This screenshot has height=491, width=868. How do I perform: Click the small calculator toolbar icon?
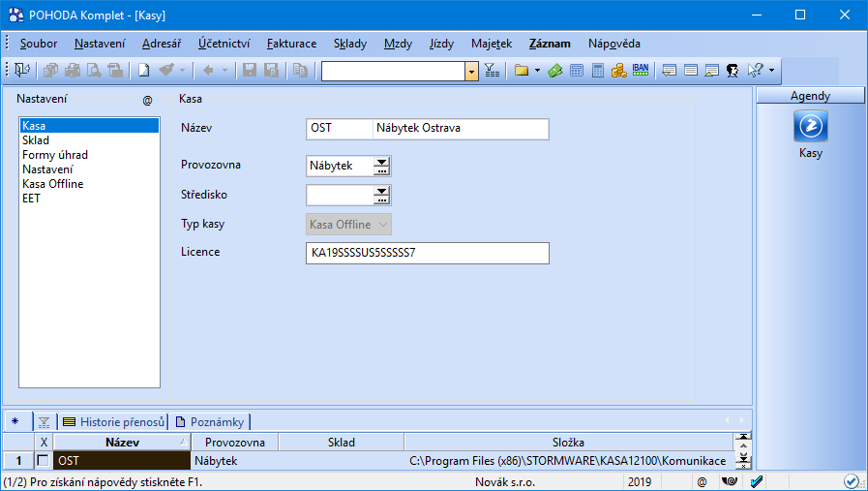577,70
